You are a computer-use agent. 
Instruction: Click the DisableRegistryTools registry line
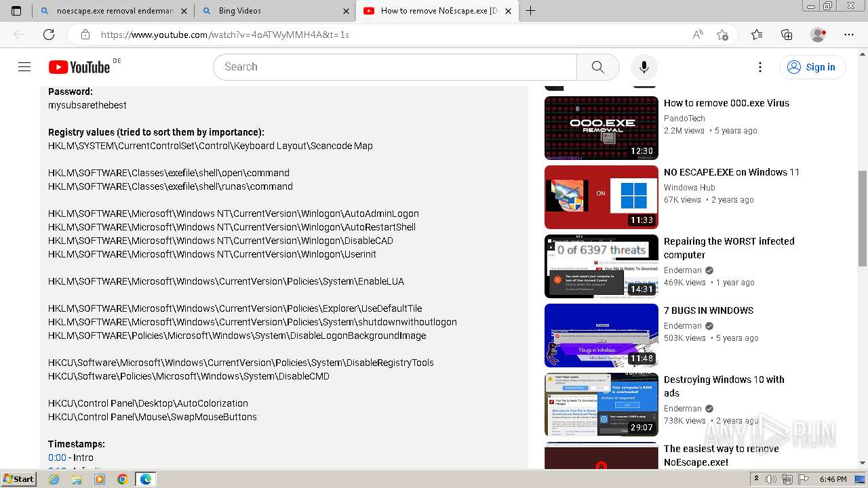241,363
